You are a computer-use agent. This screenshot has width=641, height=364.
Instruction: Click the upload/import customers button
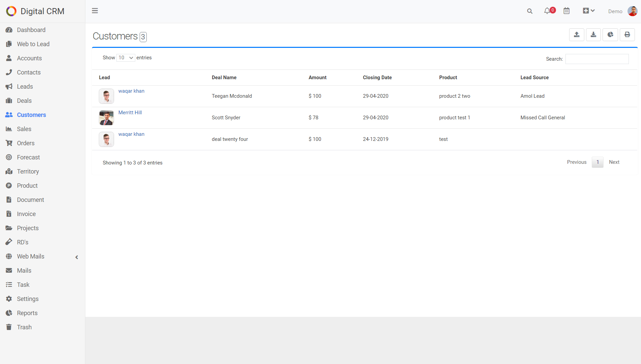577,34
